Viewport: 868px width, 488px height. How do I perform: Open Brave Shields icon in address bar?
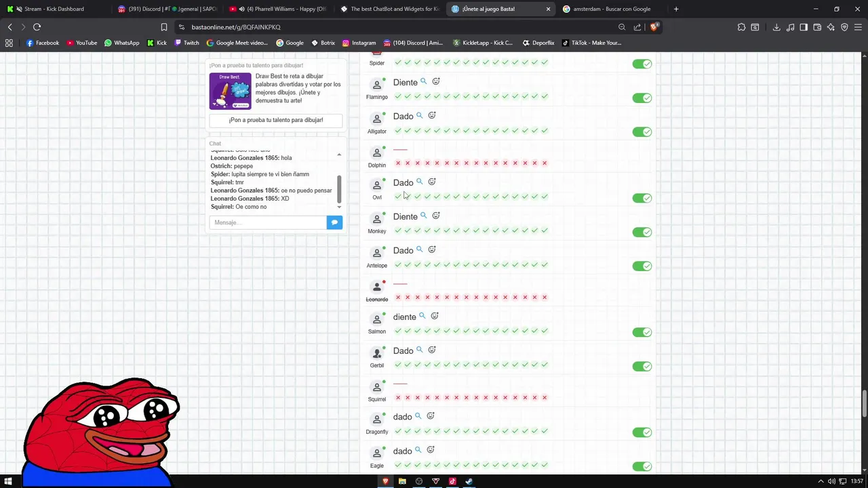654,27
